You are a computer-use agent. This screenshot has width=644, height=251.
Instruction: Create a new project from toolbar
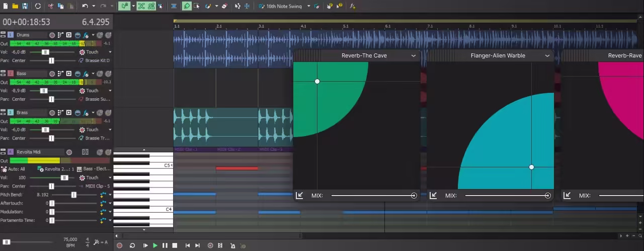(5, 6)
